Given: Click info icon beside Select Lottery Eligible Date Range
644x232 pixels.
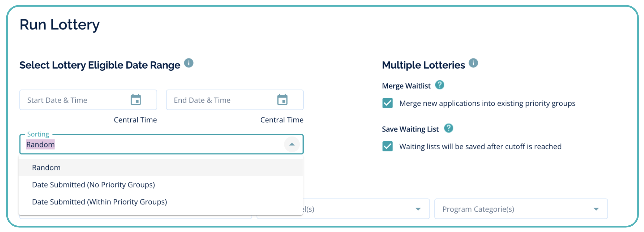Looking at the screenshot, I should [189, 63].
